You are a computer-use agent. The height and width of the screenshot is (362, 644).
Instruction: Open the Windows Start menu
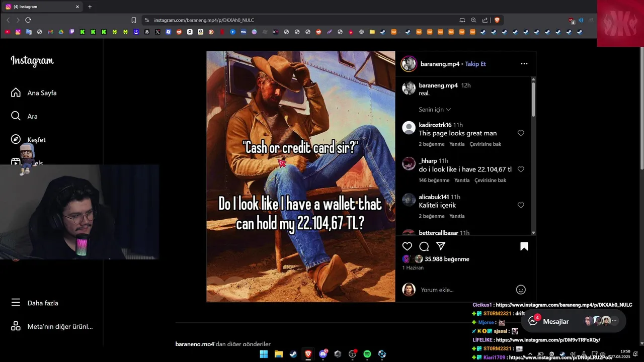[264, 354]
